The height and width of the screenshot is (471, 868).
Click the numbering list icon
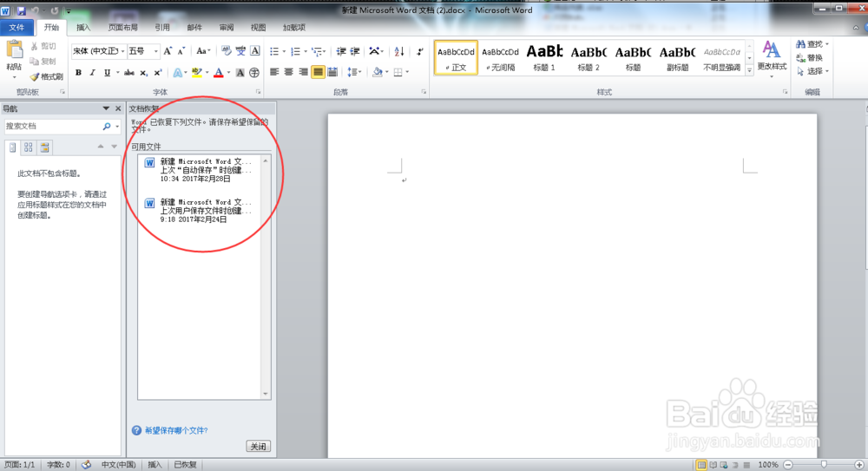tap(295, 51)
